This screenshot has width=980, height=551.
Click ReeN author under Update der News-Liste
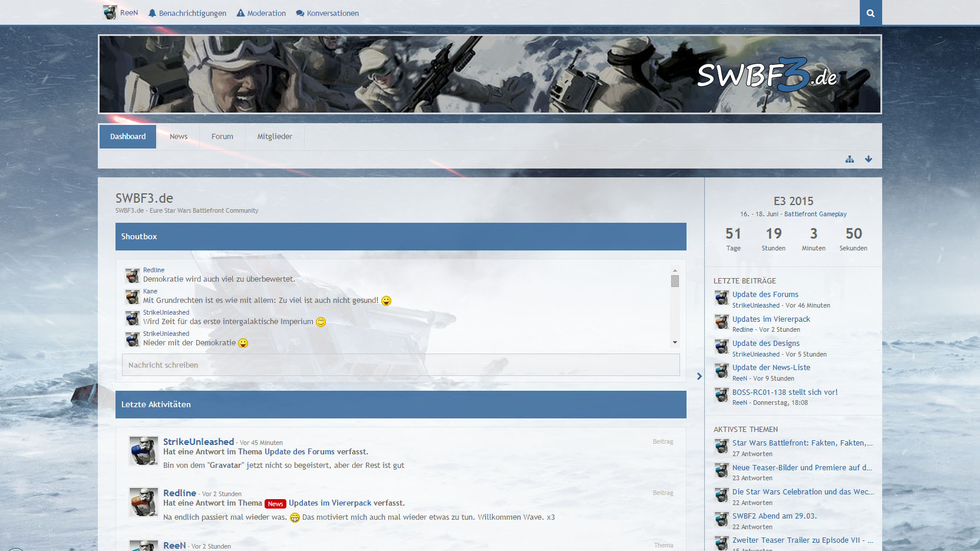tap(740, 378)
